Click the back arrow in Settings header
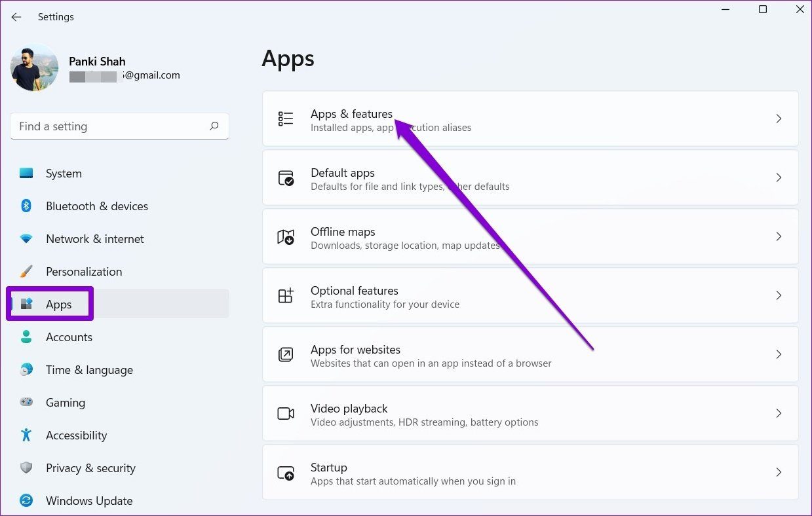This screenshot has height=516, width=812. pos(16,17)
